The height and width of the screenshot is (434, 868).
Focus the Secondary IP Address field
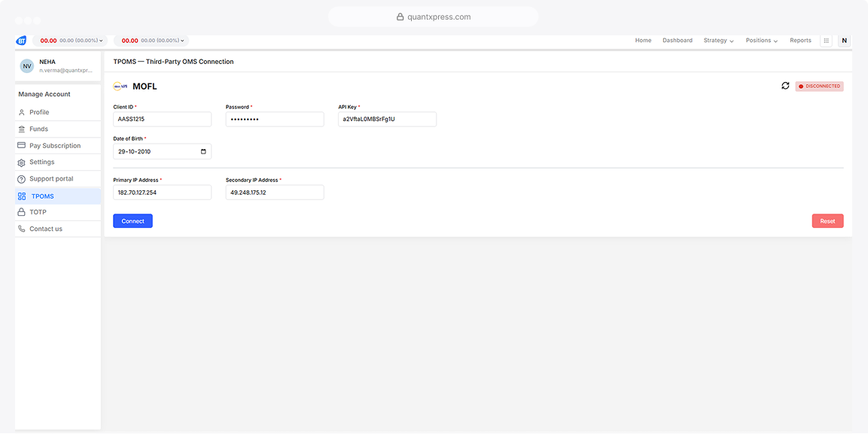(x=275, y=193)
